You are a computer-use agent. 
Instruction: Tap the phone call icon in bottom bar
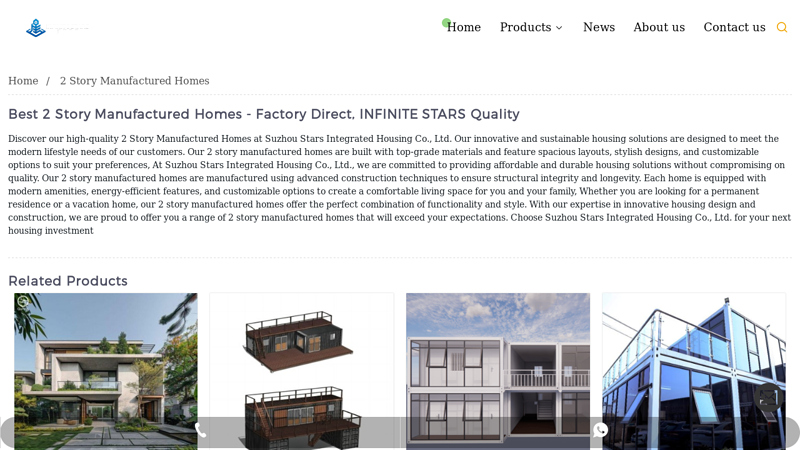click(201, 431)
